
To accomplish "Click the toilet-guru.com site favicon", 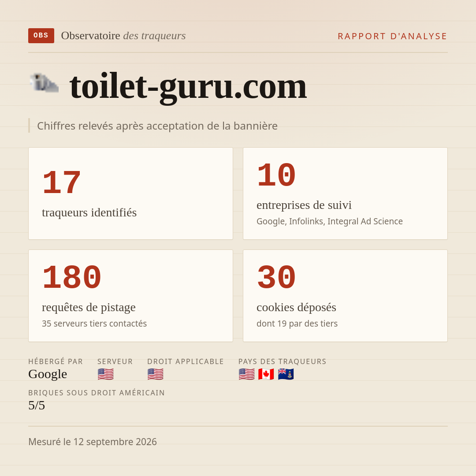I will pos(44,82).
